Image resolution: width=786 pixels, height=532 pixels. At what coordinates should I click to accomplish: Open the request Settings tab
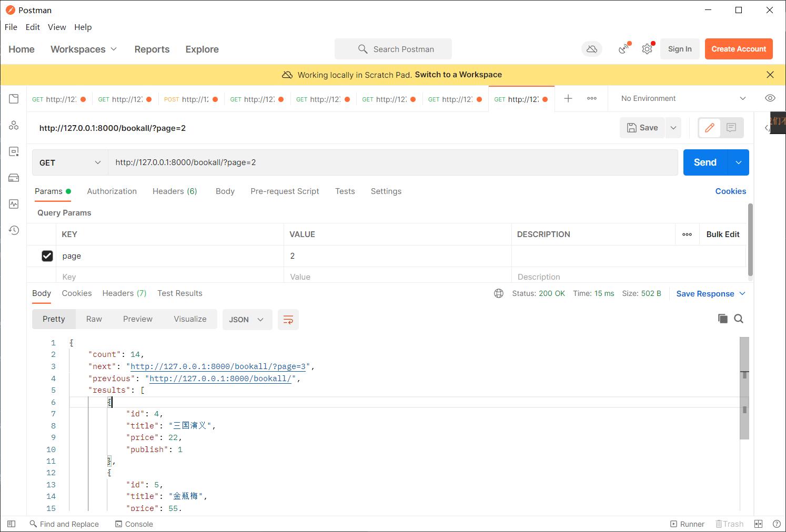pos(386,191)
